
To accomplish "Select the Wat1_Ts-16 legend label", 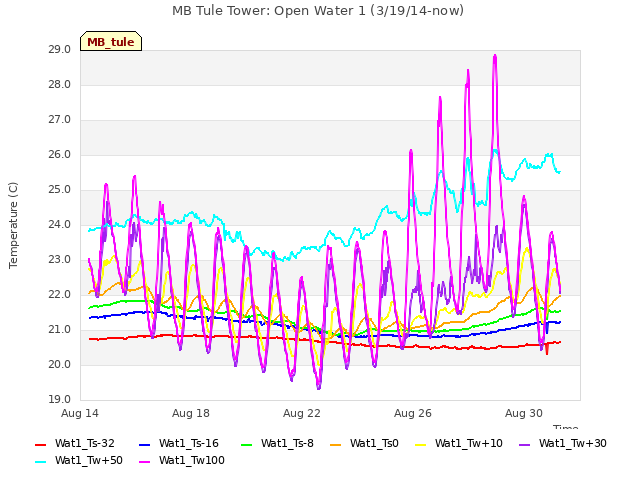I will (189, 443).
